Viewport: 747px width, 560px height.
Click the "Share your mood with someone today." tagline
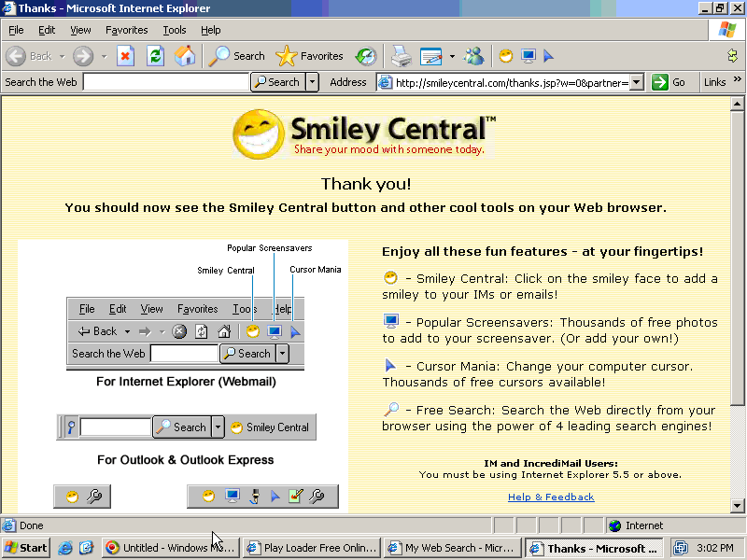click(389, 149)
